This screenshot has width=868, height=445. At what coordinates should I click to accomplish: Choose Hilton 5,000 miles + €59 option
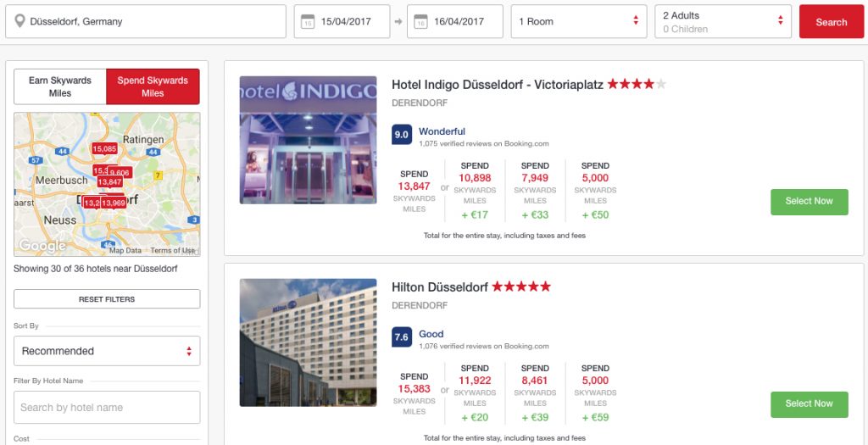pos(595,393)
